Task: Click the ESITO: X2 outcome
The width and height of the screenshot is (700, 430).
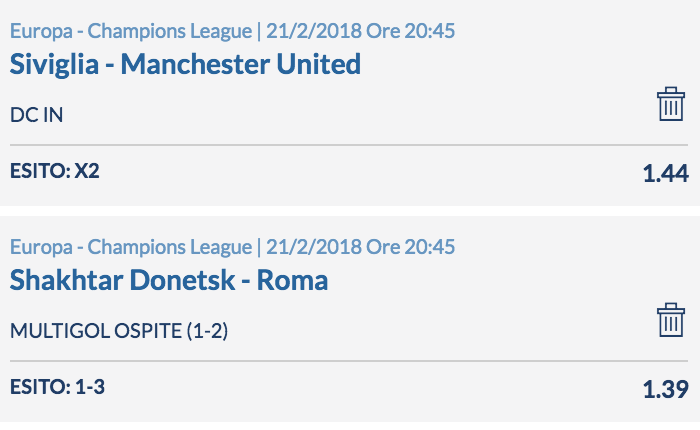Action: tap(54, 171)
